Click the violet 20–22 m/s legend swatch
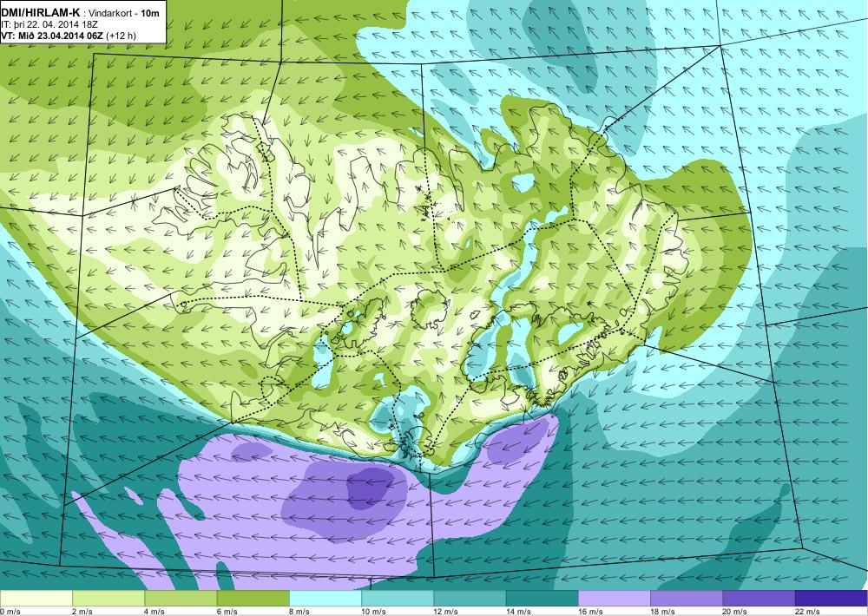The width and height of the screenshot is (868, 616). click(x=759, y=599)
